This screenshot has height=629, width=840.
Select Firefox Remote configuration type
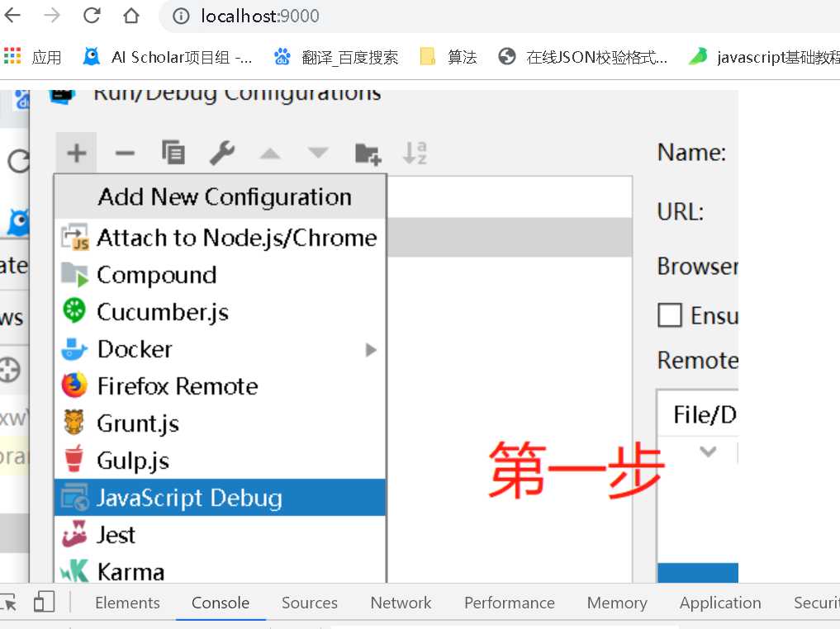click(221, 386)
